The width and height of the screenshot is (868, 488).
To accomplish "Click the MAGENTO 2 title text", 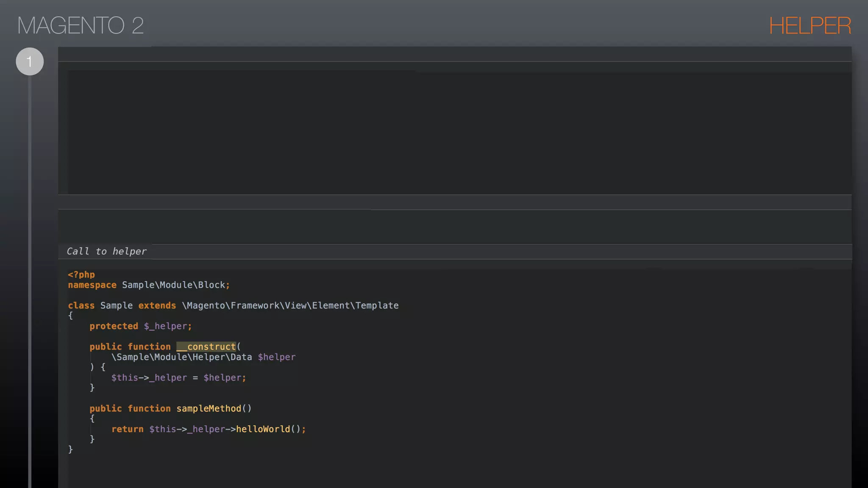I will [x=81, y=26].
